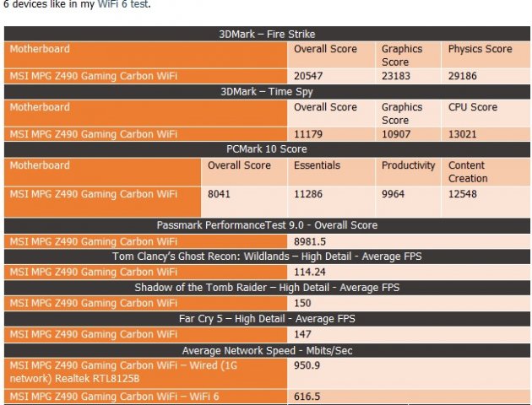Click the WiFi 6 row label

click(x=114, y=397)
